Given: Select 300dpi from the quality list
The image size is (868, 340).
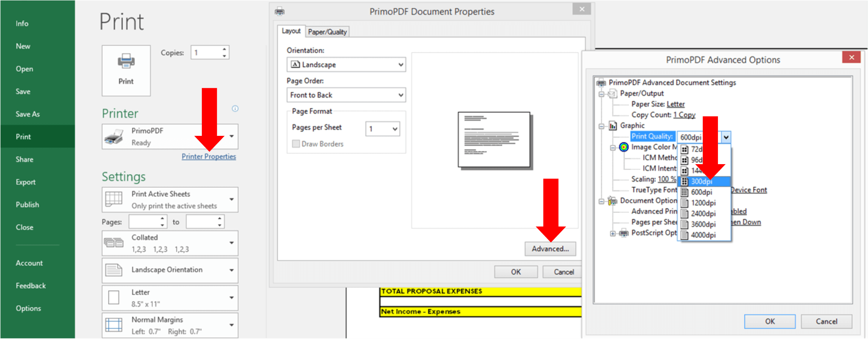Looking at the screenshot, I should [705, 182].
